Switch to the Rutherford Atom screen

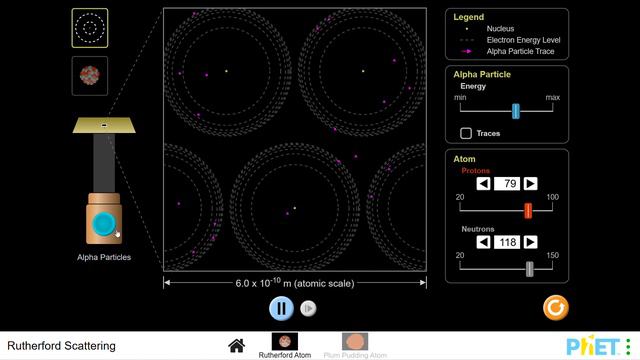(284, 346)
